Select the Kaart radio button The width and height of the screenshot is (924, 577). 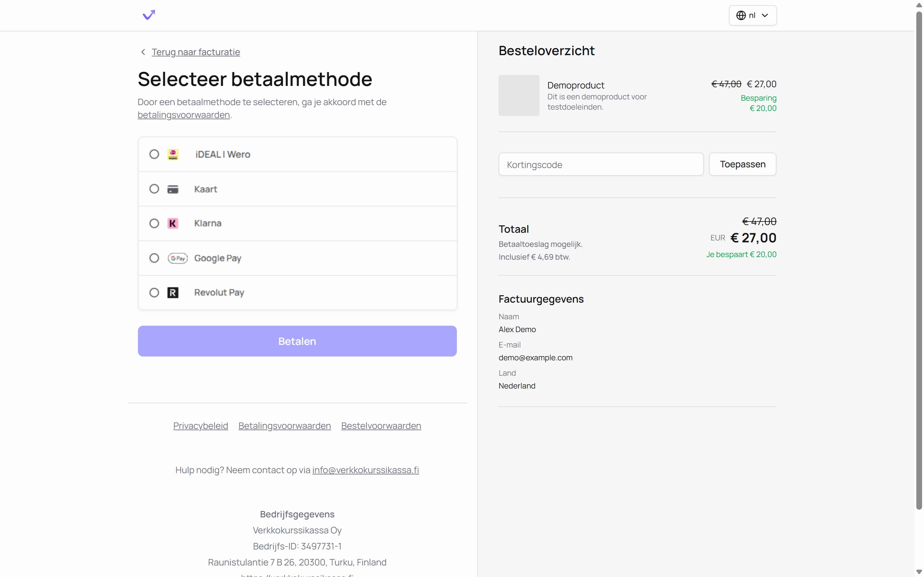click(154, 189)
